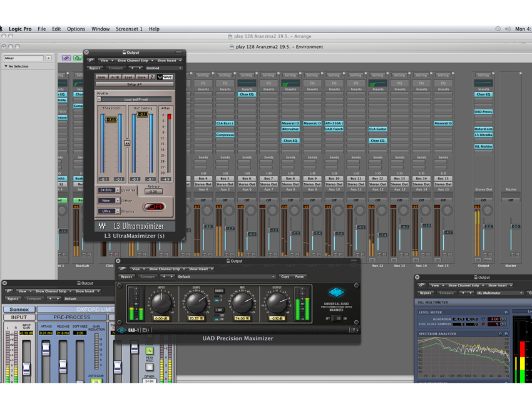532x399 pixels.
Task: Toggle Bypass in UAD Precision Maximizer window
Action: [x=126, y=276]
